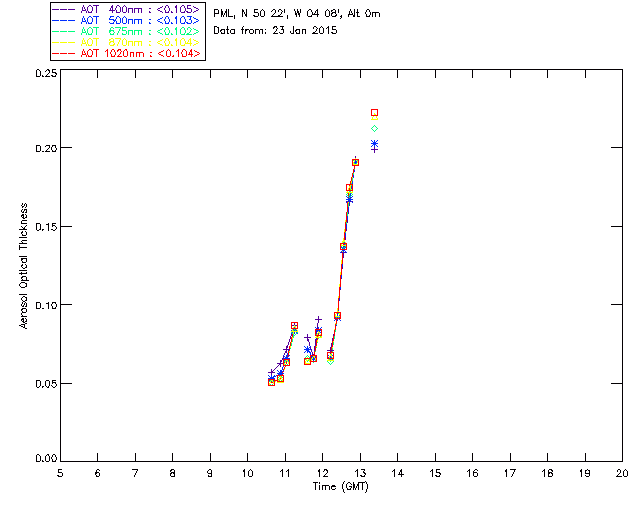Click the x-axis tick label 19
Screen dimensions: 640x512
(585, 473)
